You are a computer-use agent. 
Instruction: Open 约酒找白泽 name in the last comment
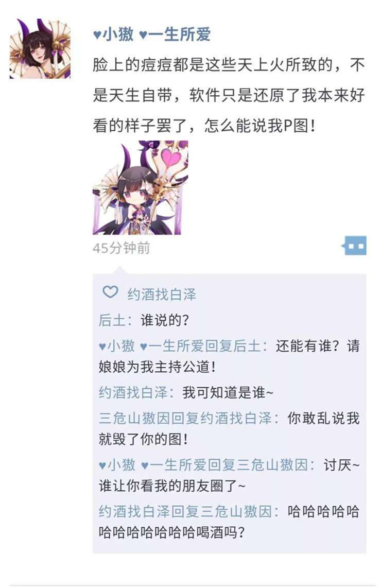coord(134,511)
